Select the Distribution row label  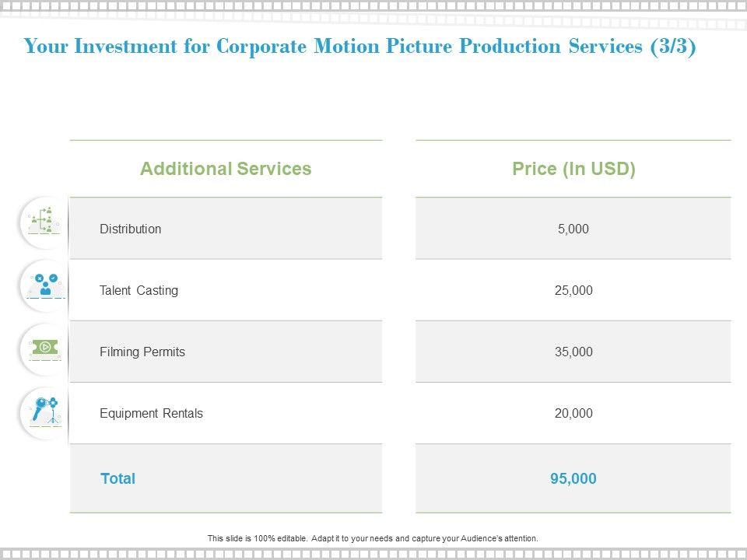point(131,229)
